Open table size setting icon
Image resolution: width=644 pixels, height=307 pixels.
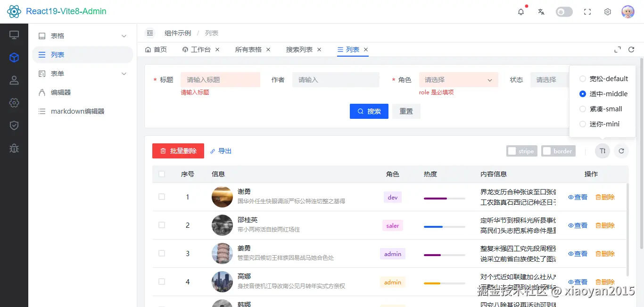coord(603,151)
